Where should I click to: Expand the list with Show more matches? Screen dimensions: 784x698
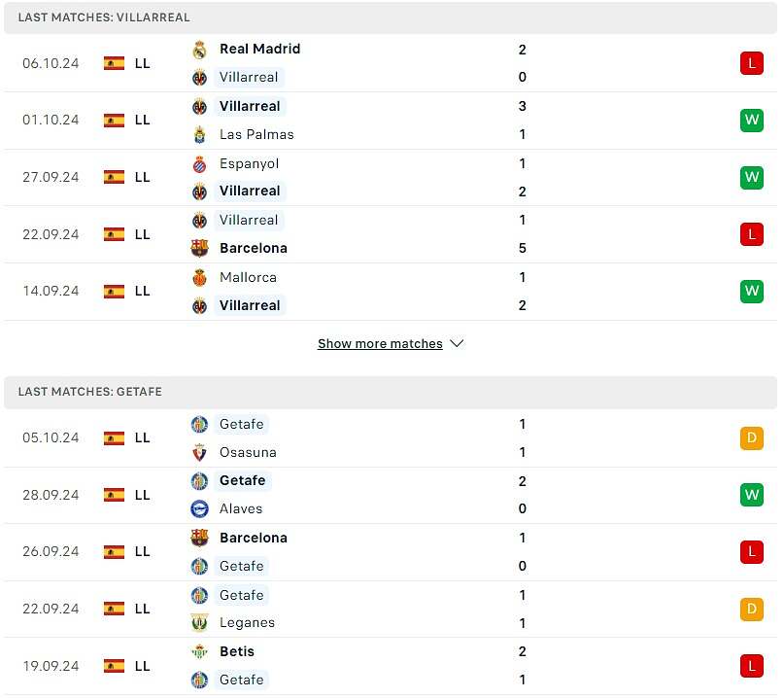click(x=380, y=344)
